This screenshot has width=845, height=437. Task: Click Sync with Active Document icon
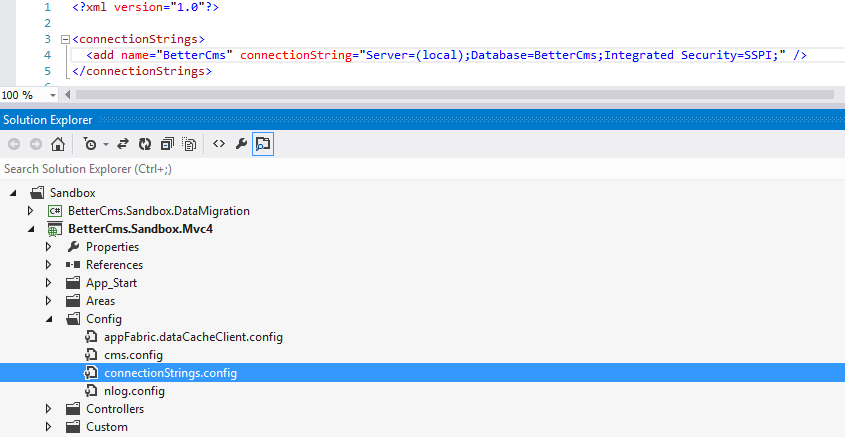coord(123,144)
